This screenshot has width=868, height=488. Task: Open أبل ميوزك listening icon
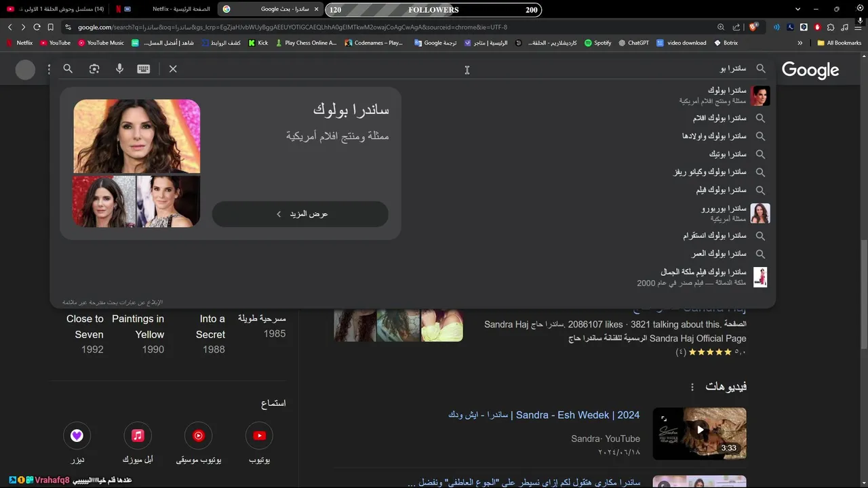[138, 436]
